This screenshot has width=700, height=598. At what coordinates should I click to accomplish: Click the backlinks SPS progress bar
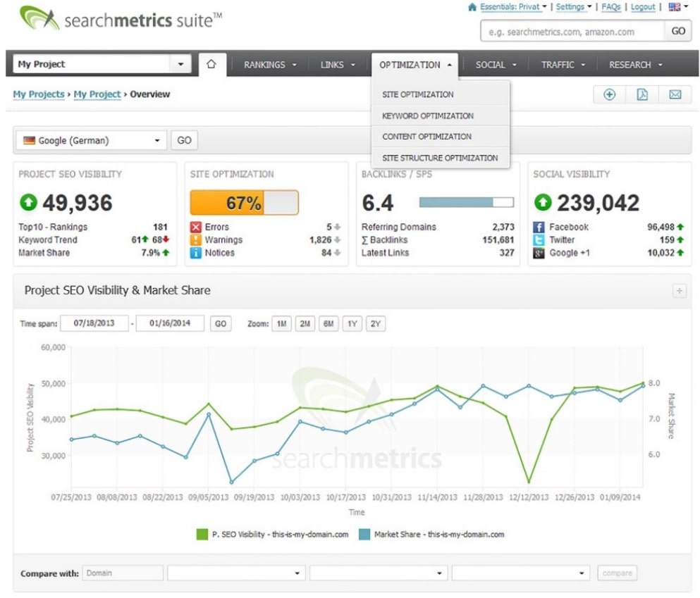467,202
